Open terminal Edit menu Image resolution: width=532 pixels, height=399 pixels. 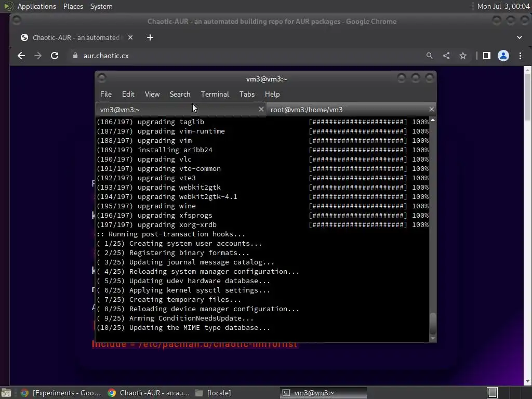tap(128, 95)
